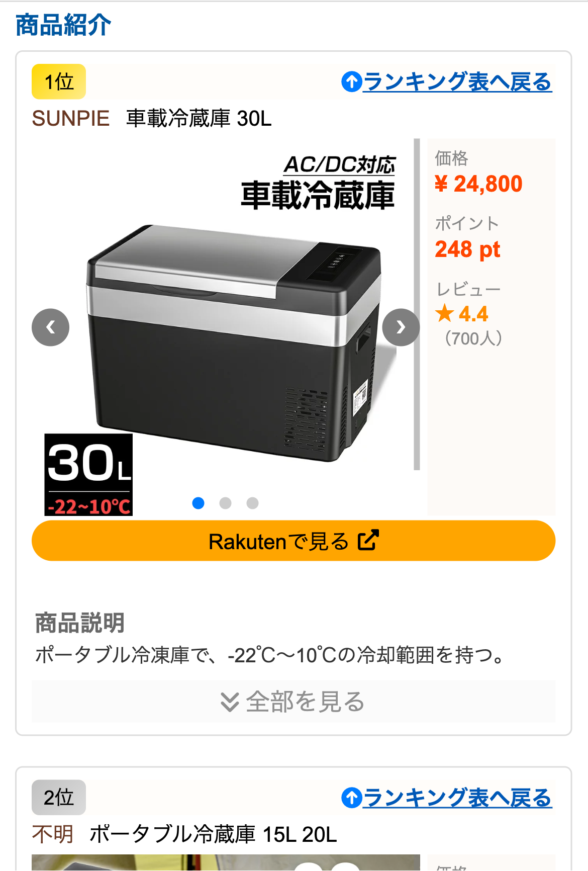Follow ランキング表へ戻る link in 1位 card
This screenshot has width=588, height=871.
coord(457,81)
